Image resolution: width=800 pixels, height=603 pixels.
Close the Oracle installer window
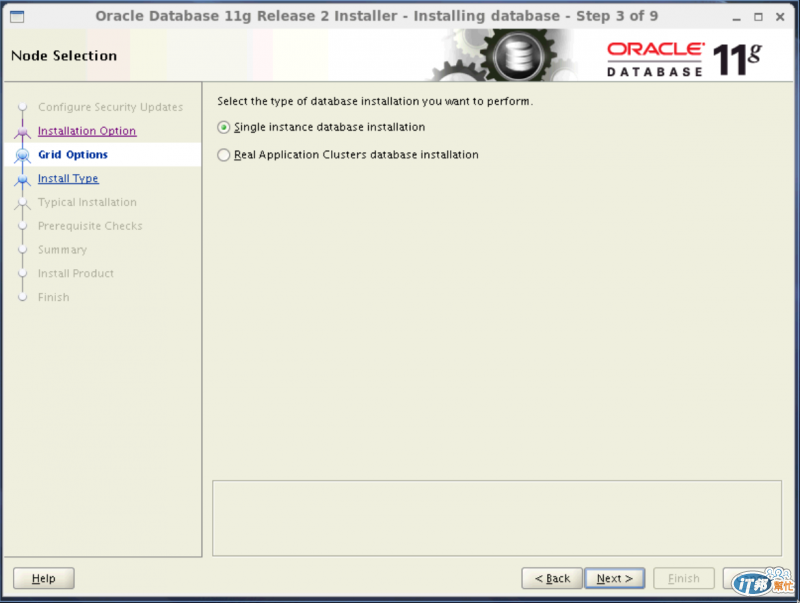(x=780, y=17)
